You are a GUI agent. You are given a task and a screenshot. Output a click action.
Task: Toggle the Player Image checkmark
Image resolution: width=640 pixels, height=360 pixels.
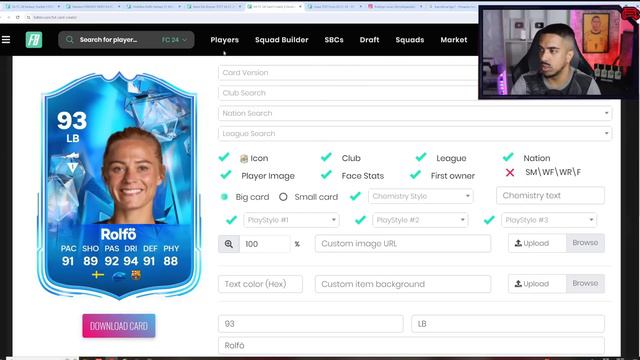click(226, 175)
